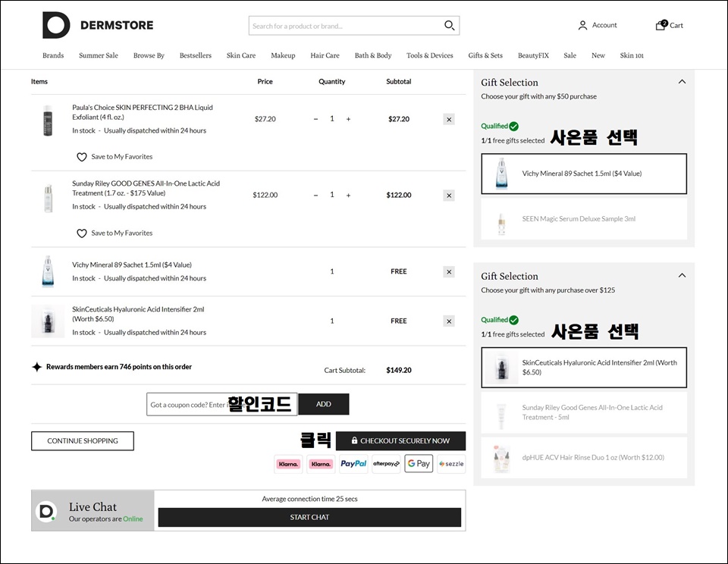728x564 pixels.
Task: Decrease quantity of Sunday Riley GOOD GENES
Action: click(x=315, y=196)
